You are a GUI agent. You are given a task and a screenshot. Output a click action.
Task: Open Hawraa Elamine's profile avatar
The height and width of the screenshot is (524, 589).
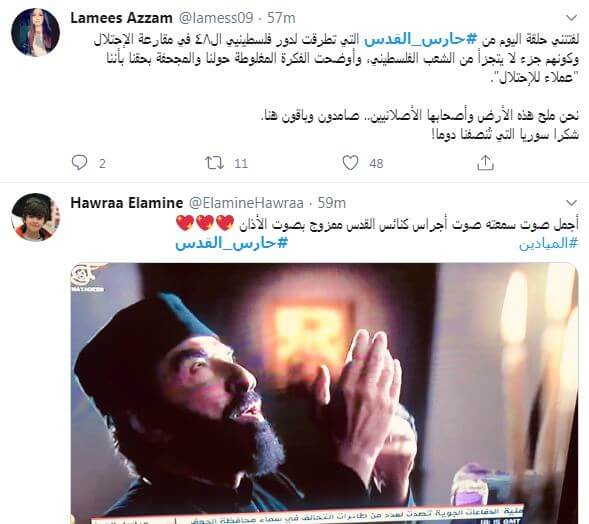click(35, 217)
